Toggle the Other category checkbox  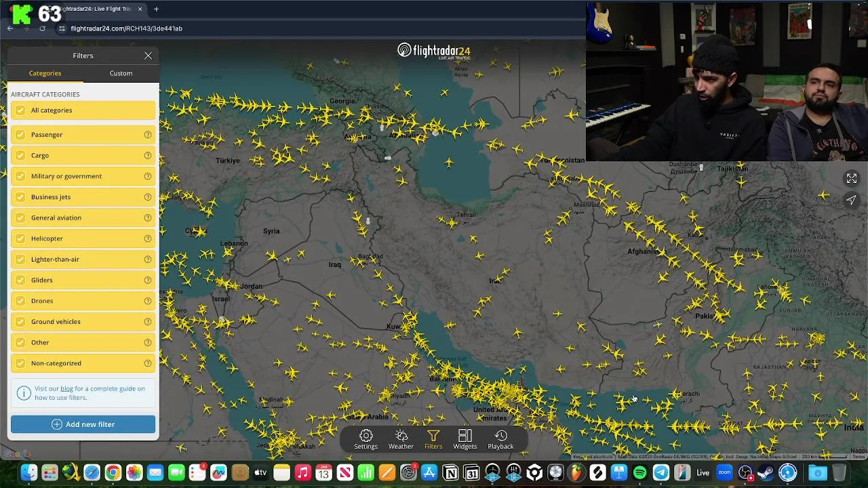pos(20,342)
